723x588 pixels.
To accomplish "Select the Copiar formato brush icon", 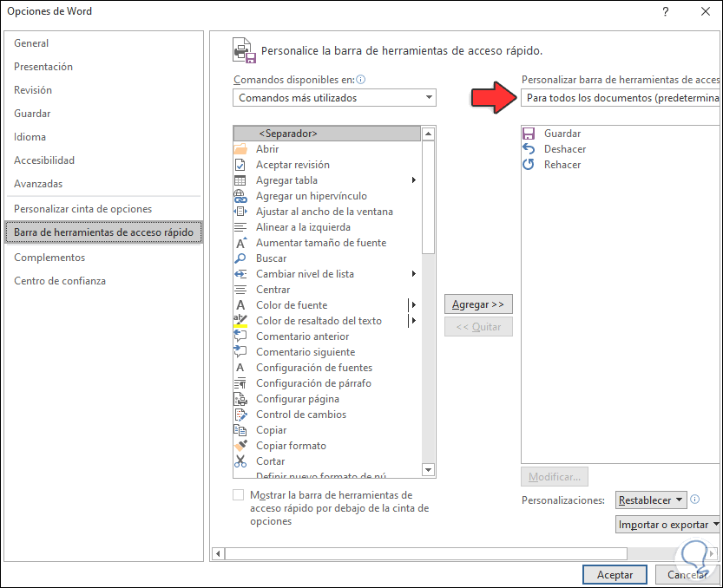I will tap(240, 446).
